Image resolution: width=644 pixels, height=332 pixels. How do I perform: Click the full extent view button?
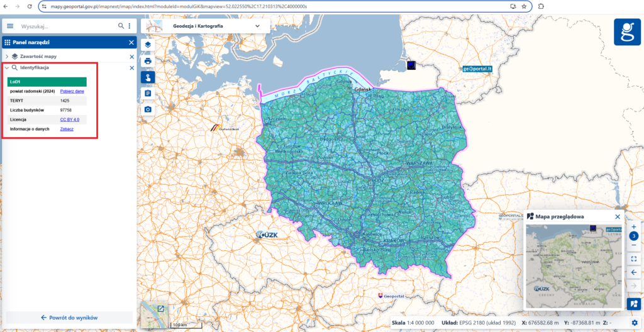click(x=634, y=258)
